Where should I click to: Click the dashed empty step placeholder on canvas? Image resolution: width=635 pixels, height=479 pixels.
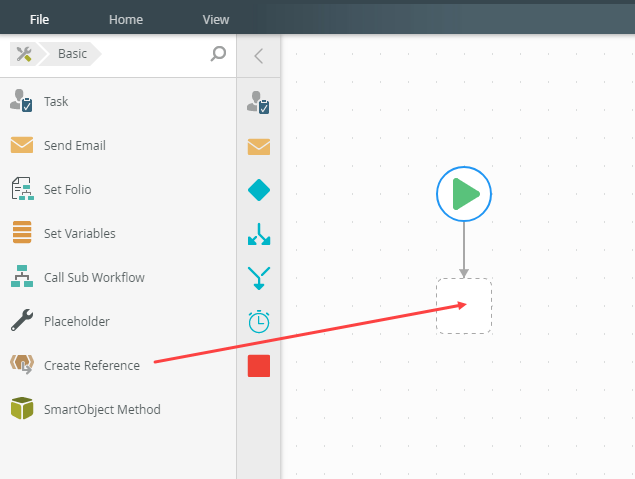[464, 306]
